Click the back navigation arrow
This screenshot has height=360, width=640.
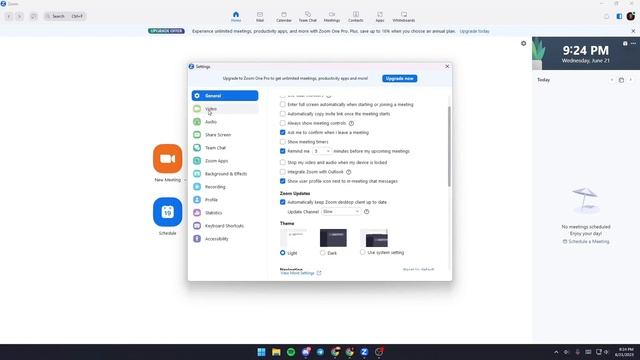[9, 16]
